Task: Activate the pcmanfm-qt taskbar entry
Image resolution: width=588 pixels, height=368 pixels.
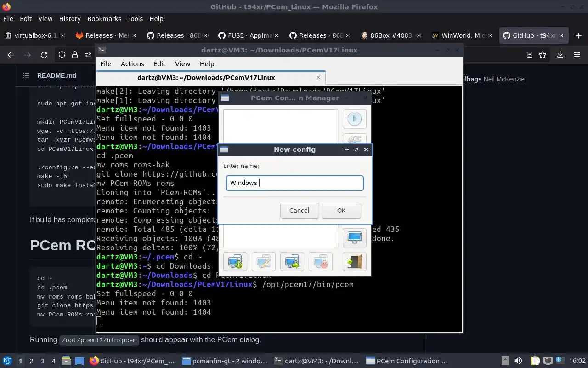Action: tap(225, 361)
